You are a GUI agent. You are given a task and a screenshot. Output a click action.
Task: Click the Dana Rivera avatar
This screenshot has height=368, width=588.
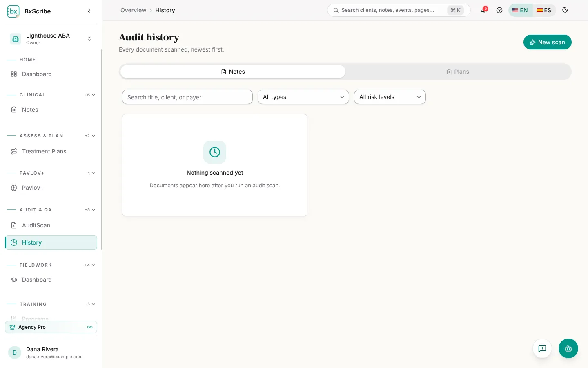(x=15, y=352)
